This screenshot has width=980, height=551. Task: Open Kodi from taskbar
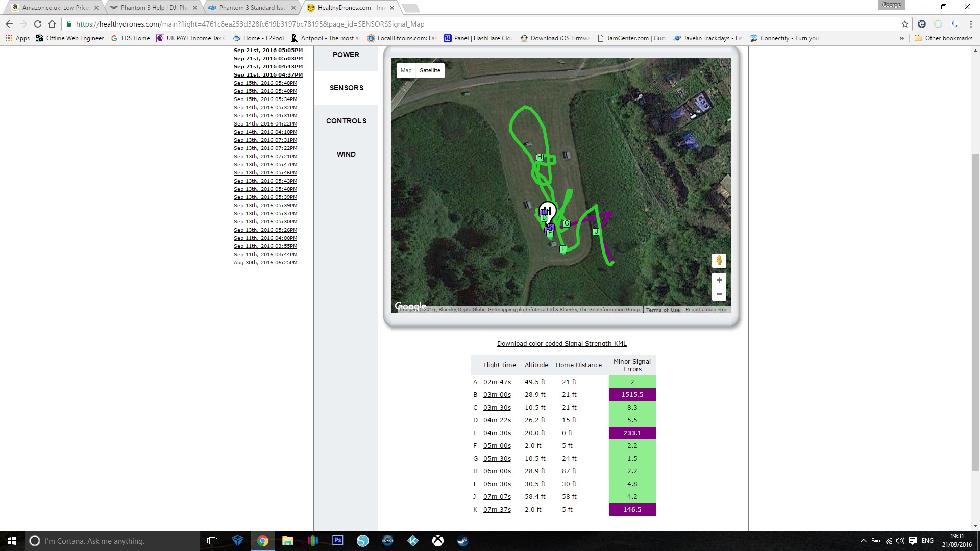(x=412, y=541)
